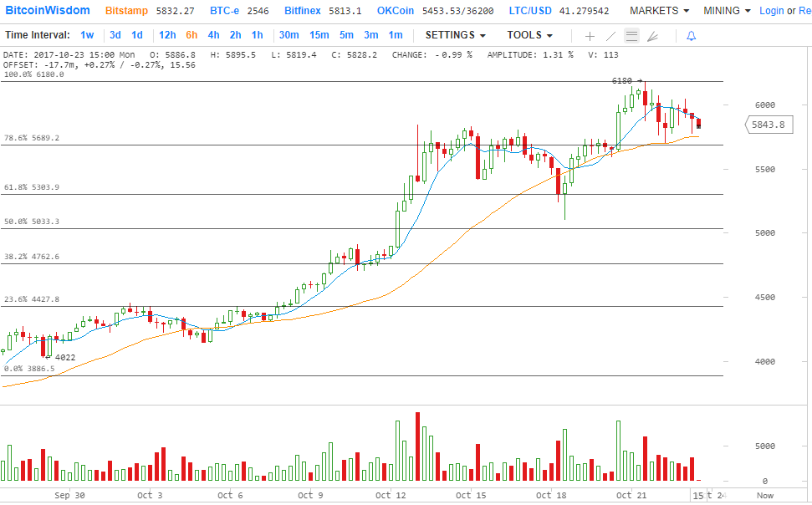Open the Bitstamp market link
This screenshot has height=505, width=812.
(x=125, y=11)
